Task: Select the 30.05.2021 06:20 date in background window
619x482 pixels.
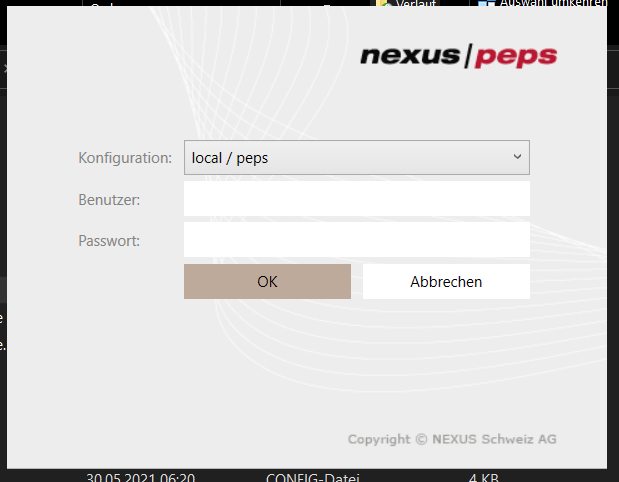Action: click(141, 477)
